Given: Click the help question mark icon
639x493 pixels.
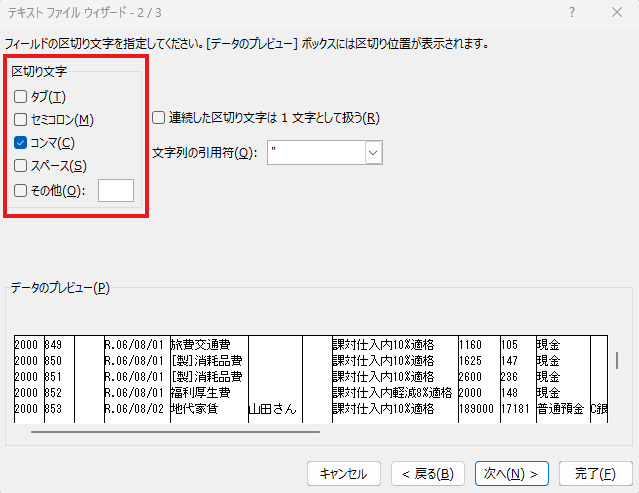Looking at the screenshot, I should tap(572, 13).
